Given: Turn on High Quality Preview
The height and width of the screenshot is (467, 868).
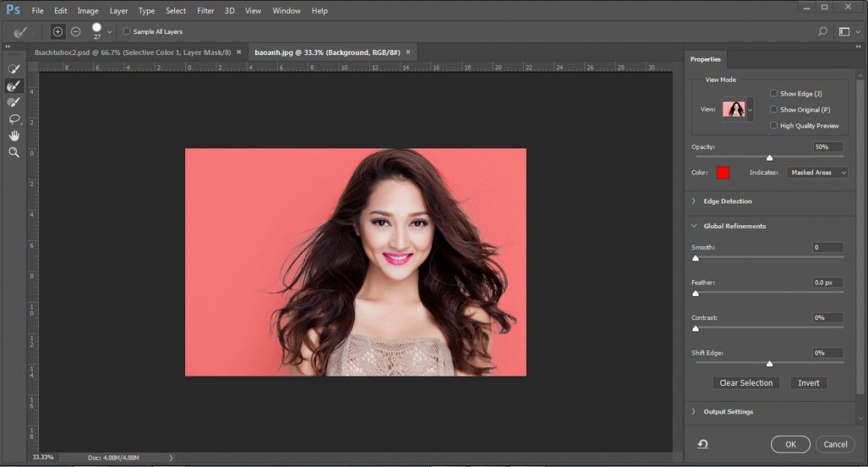Looking at the screenshot, I should 773,125.
